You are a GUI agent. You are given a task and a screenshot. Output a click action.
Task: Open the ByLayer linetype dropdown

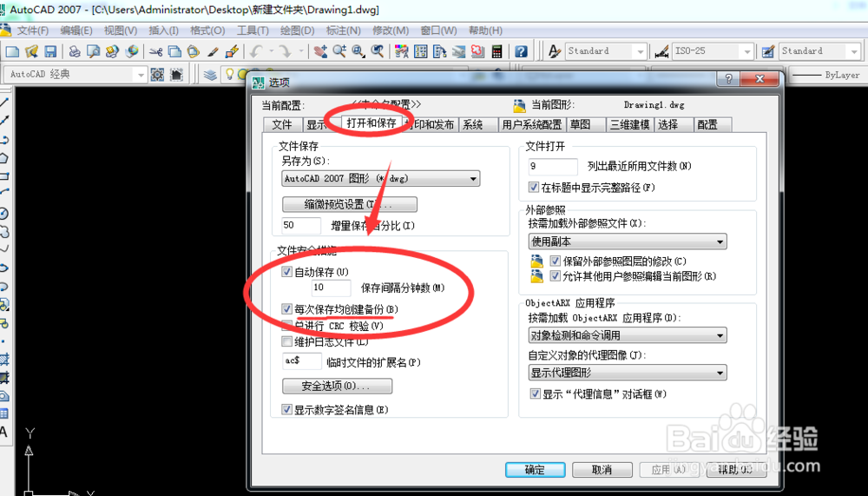829,75
